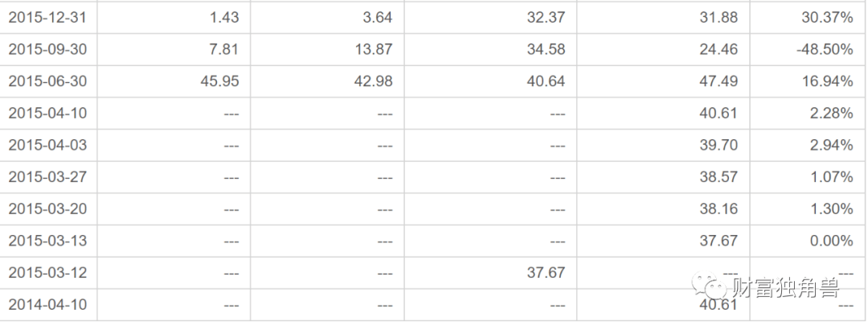Screen dimensions: 868x326
Task: Select the cell showing 39.70
Action: (719, 145)
